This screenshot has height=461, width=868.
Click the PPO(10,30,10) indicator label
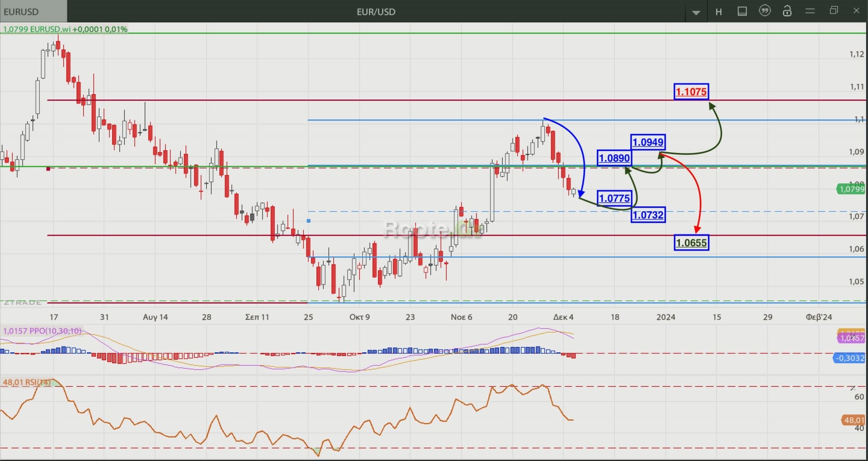point(42,331)
